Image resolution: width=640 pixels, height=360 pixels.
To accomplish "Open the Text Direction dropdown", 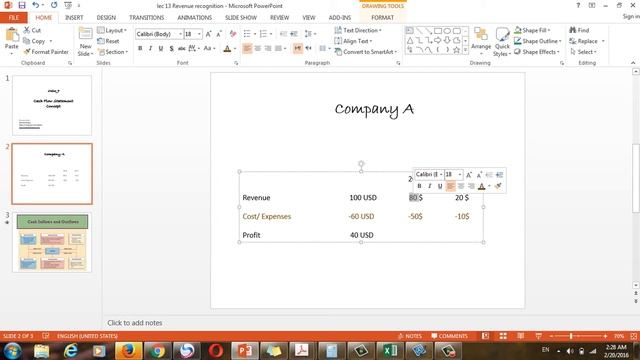I will coord(358,30).
